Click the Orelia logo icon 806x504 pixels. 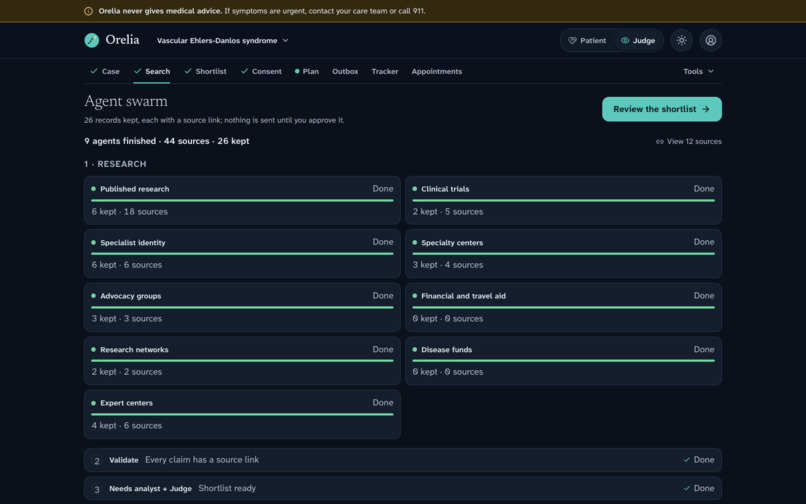click(91, 40)
